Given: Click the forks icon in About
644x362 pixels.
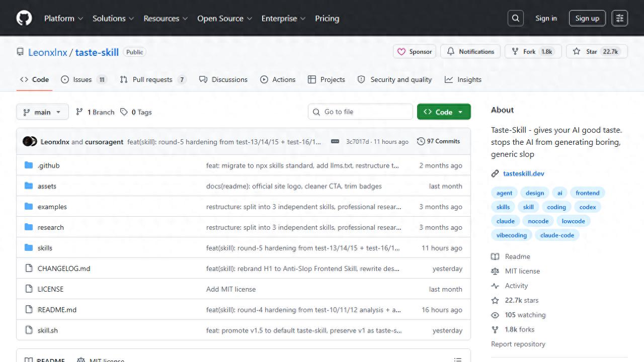Looking at the screenshot, I should 495,329.
